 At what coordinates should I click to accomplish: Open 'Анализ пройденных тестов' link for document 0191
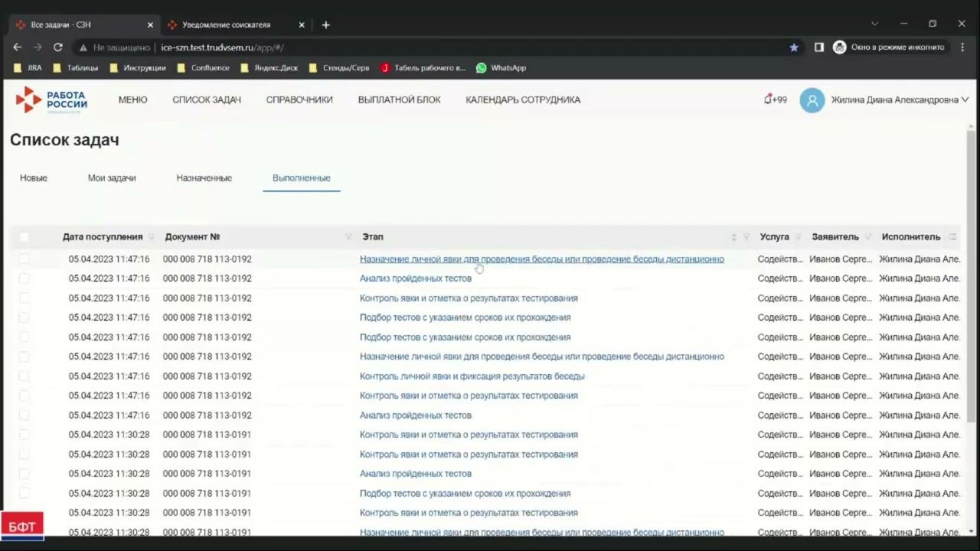pyautogui.click(x=416, y=474)
